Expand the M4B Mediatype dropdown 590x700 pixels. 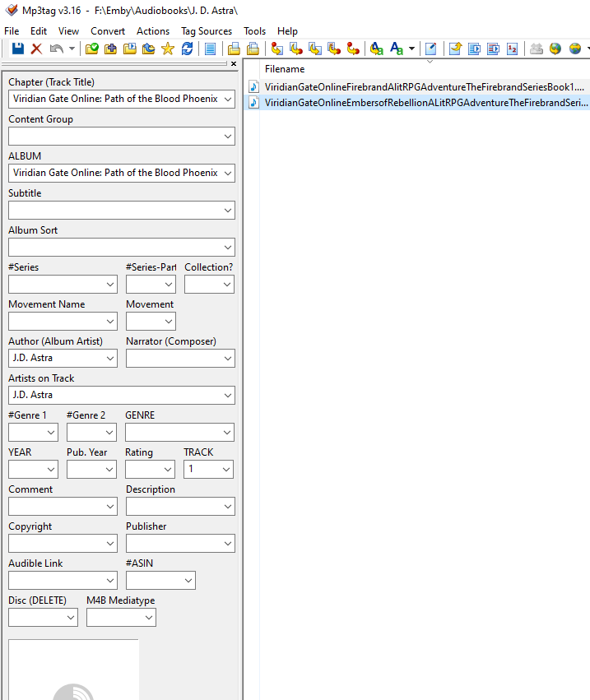[149, 618]
